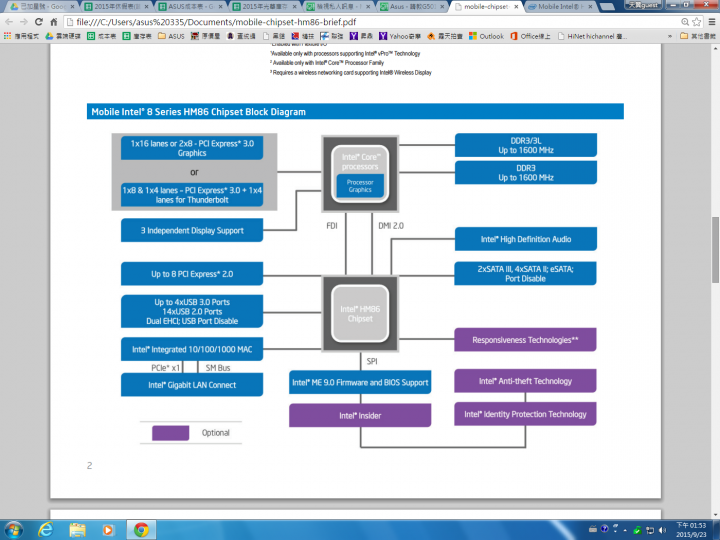Launch Internet Explorer from taskbar
Image resolution: width=720 pixels, height=540 pixels.
point(45,530)
